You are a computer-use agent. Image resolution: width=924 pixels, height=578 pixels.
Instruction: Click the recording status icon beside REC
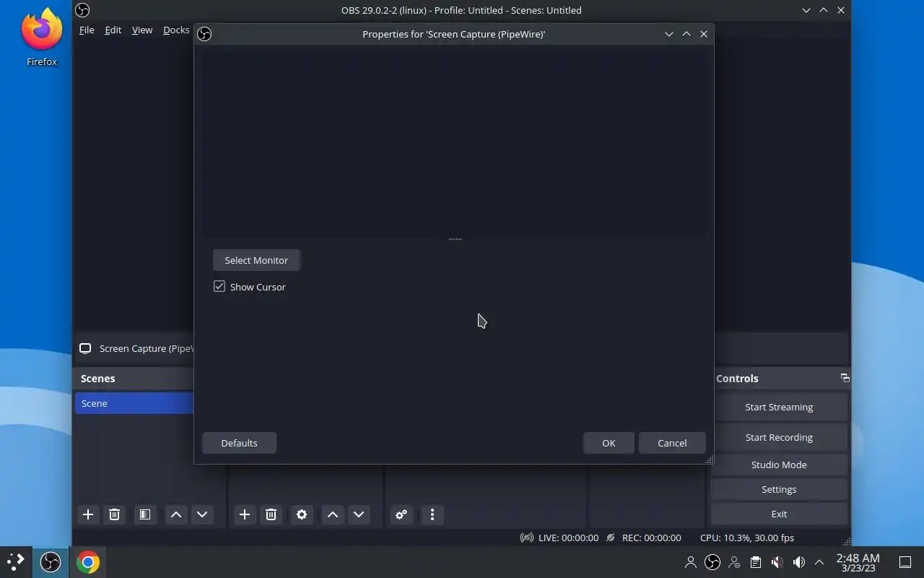[x=611, y=538]
